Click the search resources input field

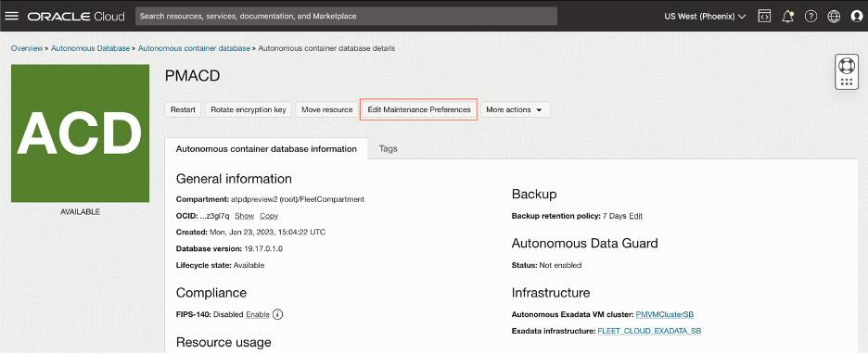(346, 16)
